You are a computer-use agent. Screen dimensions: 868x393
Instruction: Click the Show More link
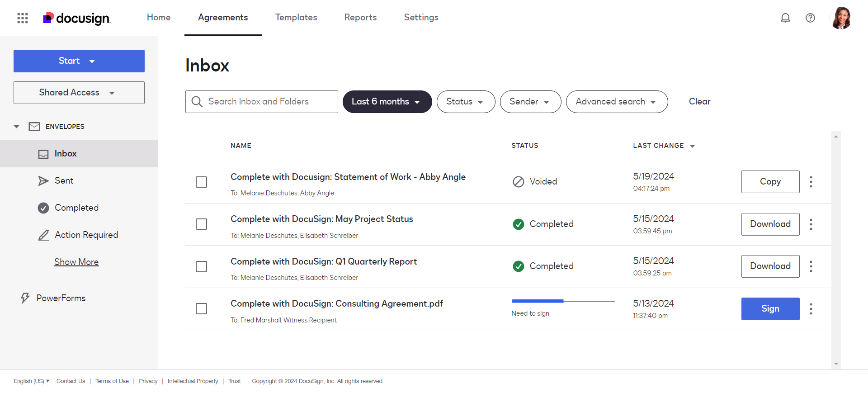pyautogui.click(x=76, y=262)
